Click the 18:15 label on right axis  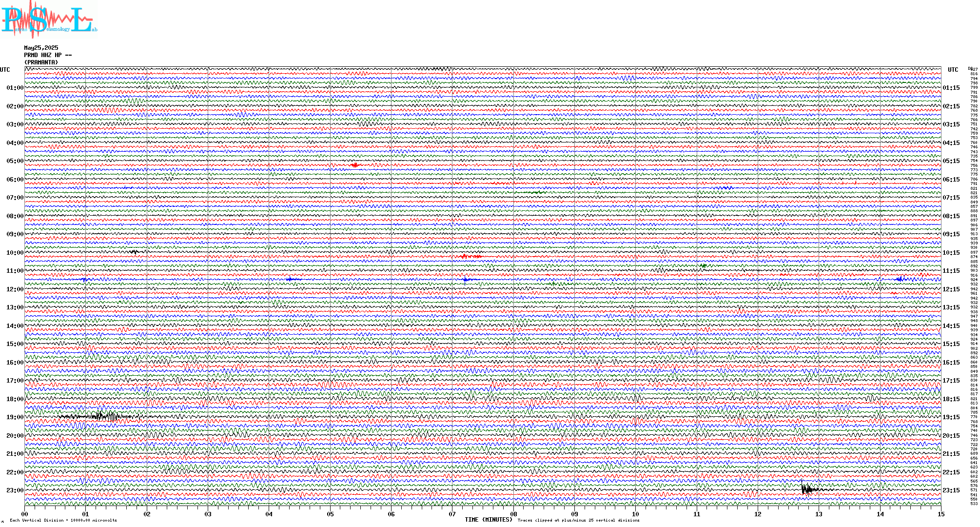951,399
